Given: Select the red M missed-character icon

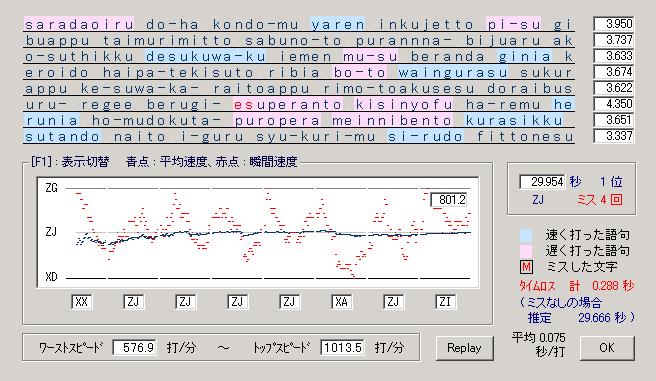Looking at the screenshot, I should pyautogui.click(x=525, y=267).
